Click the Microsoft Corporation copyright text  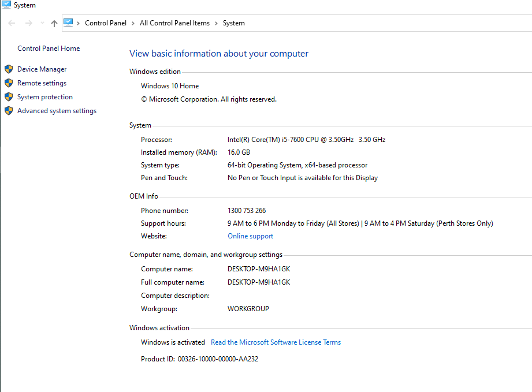click(209, 99)
